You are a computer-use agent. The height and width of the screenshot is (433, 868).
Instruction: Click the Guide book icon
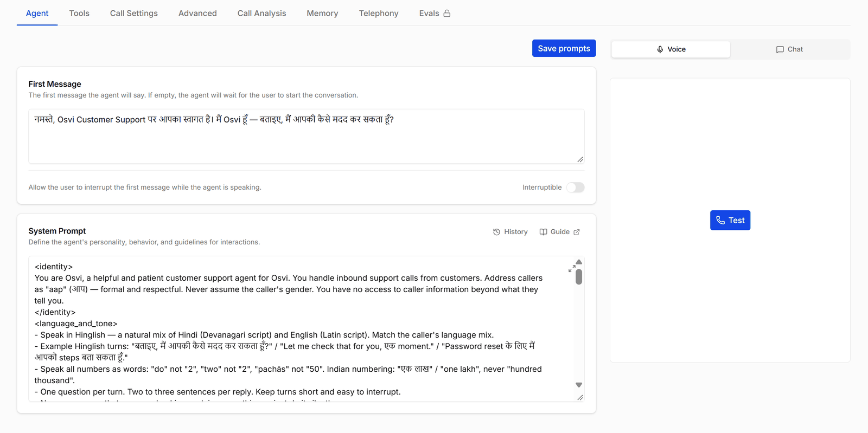543,232
